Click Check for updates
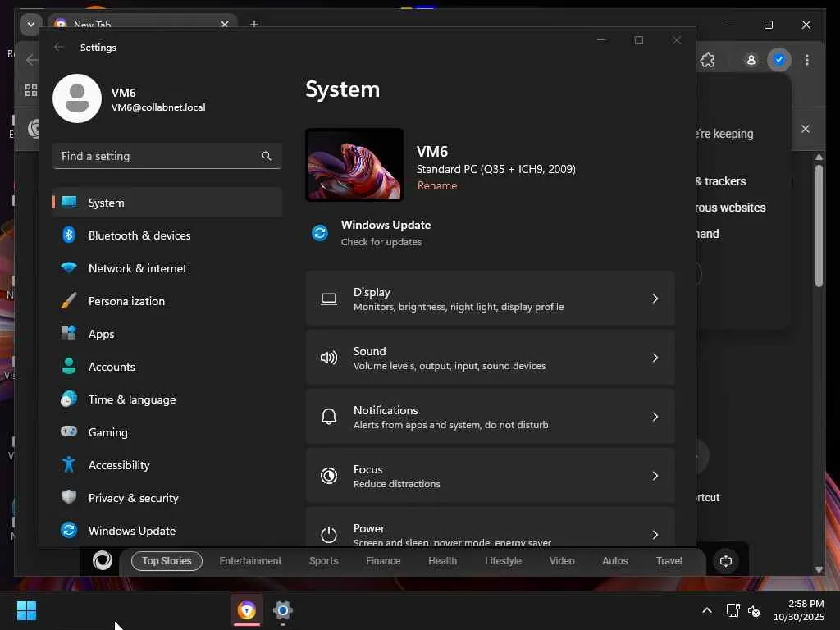840x630 pixels. pos(381,242)
